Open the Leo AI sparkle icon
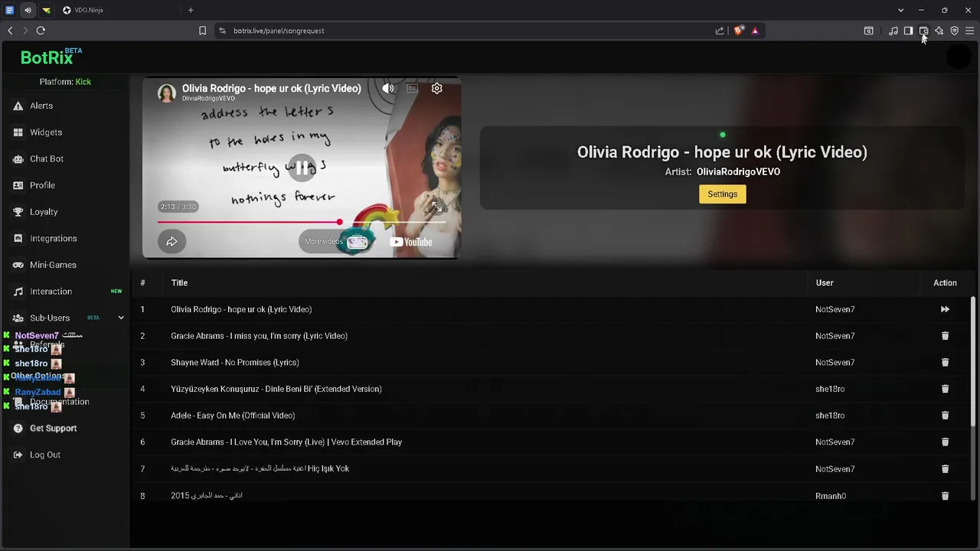Image resolution: width=980 pixels, height=551 pixels. point(939,31)
